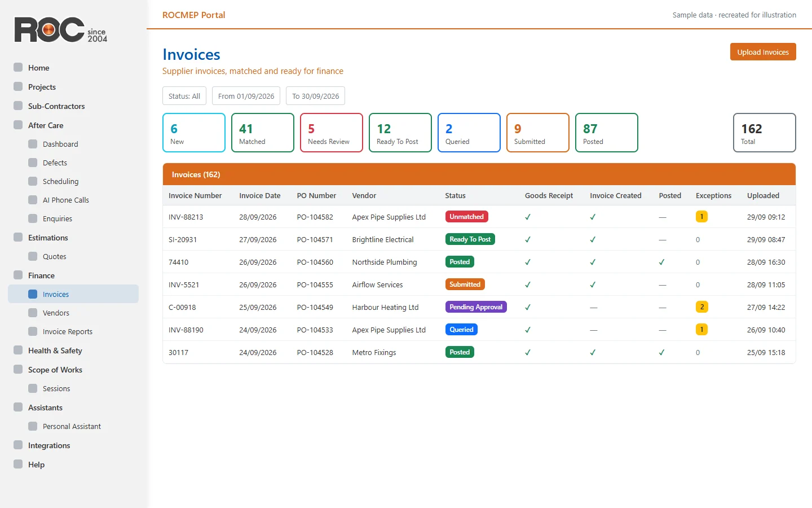Filter by the 5 Needs Review card
812x508 pixels.
[x=332, y=133]
